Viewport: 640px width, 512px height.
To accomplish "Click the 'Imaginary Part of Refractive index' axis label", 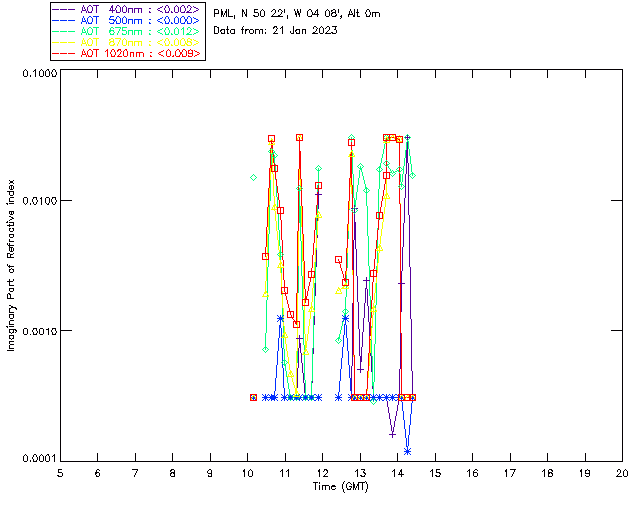I will (11, 265).
